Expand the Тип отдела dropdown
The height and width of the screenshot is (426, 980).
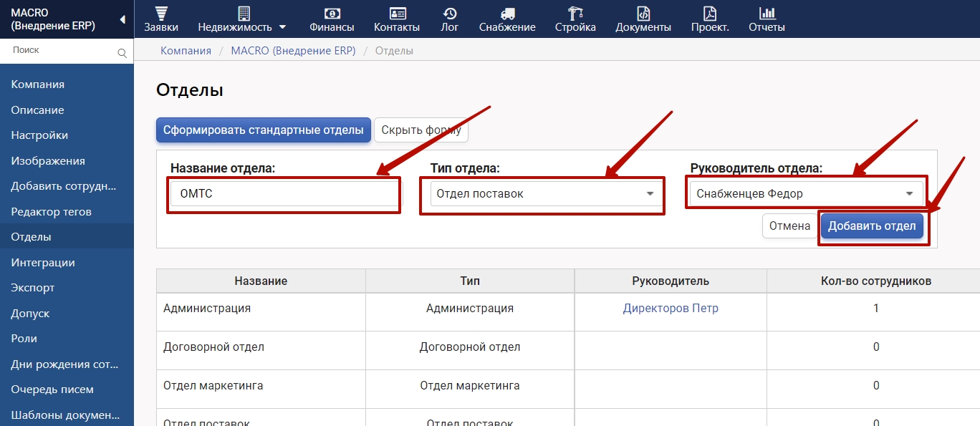coord(650,194)
